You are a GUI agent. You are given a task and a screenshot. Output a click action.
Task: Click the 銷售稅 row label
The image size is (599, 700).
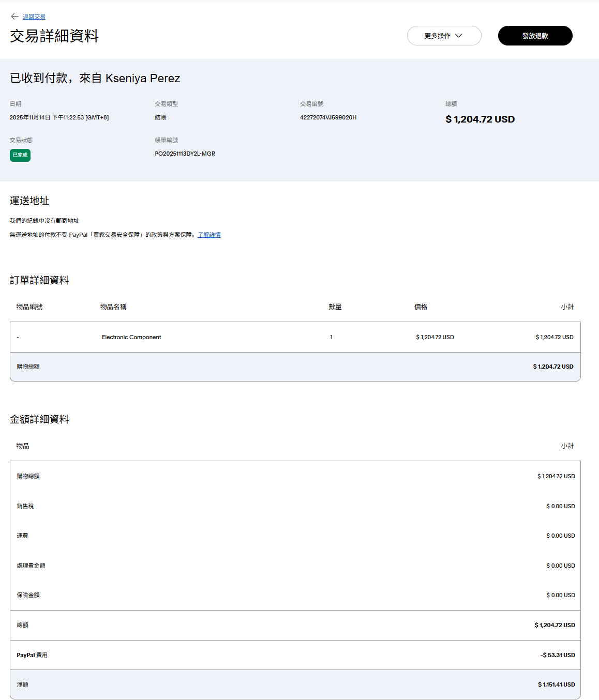(25, 506)
